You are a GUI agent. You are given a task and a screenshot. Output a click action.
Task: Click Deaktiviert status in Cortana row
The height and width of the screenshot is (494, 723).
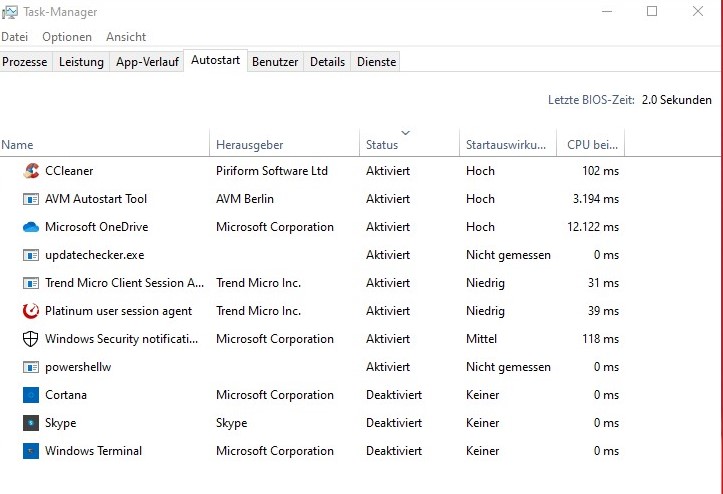tap(394, 395)
